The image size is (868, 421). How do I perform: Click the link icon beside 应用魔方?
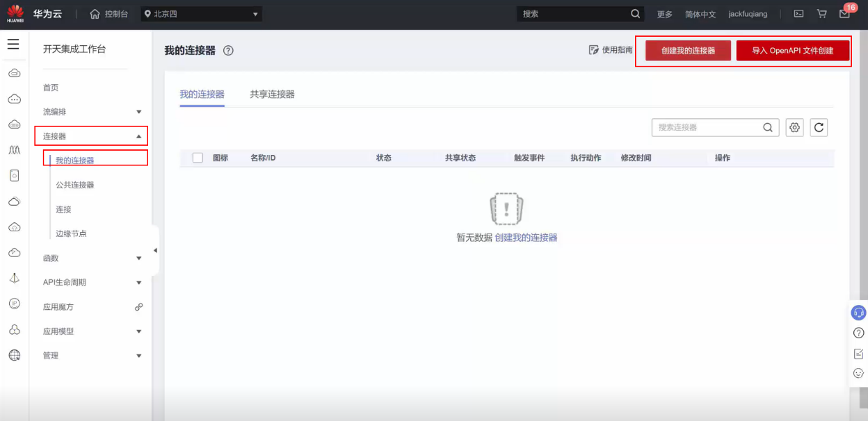pyautogui.click(x=138, y=306)
